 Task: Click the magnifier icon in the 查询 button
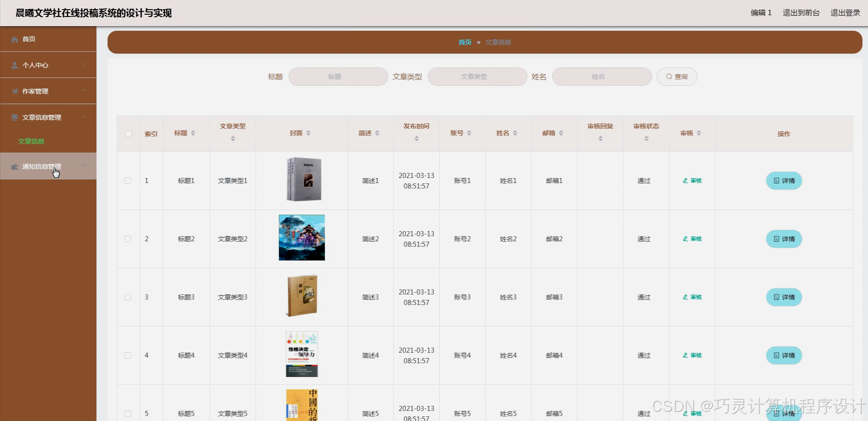tap(669, 77)
